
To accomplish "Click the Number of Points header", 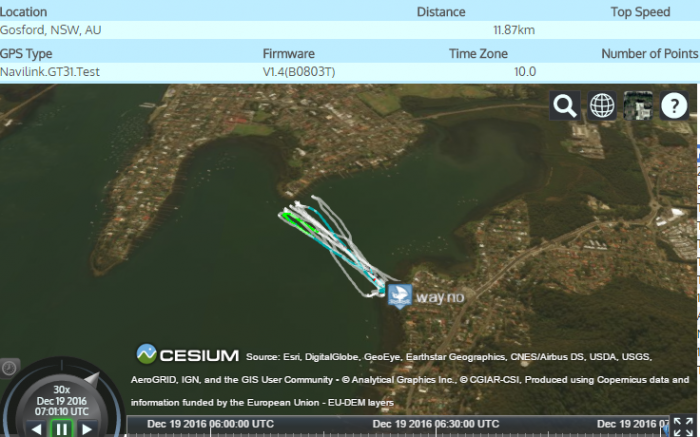I will pos(650,54).
